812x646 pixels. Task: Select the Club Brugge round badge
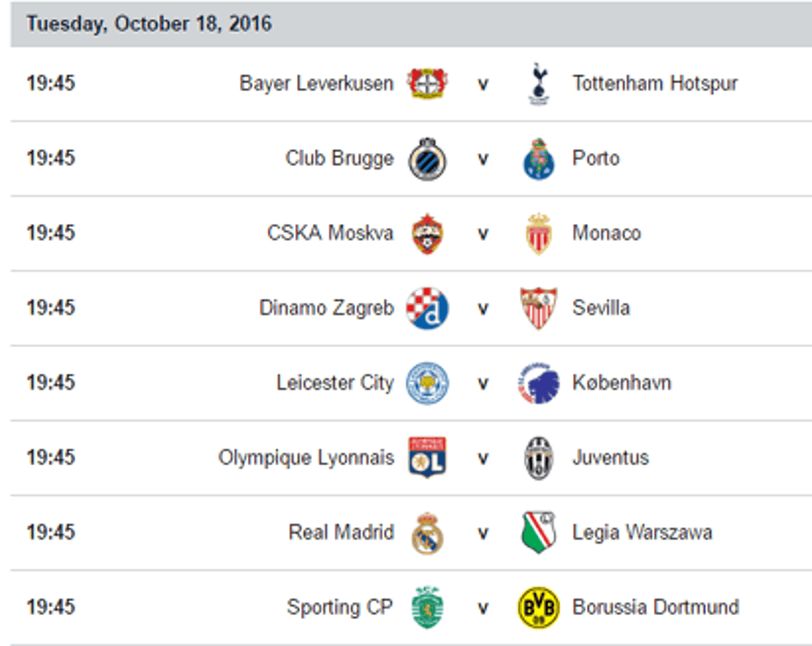point(427,159)
